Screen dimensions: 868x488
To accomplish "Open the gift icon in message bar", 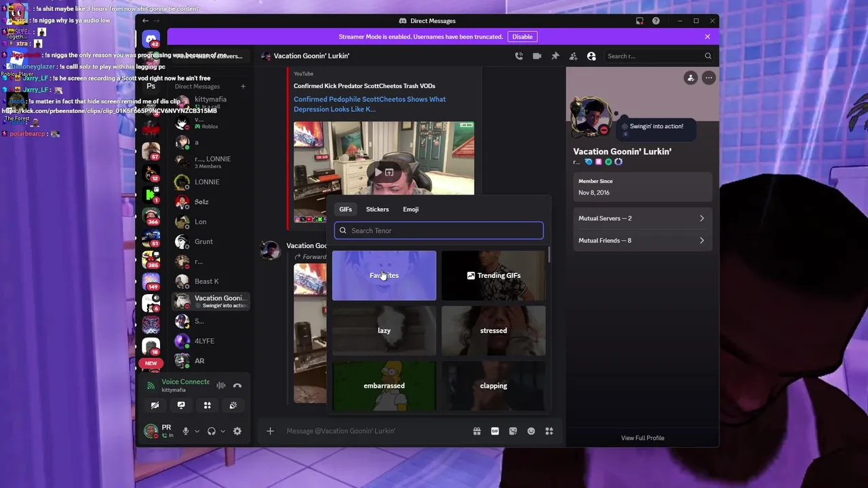I will (477, 431).
